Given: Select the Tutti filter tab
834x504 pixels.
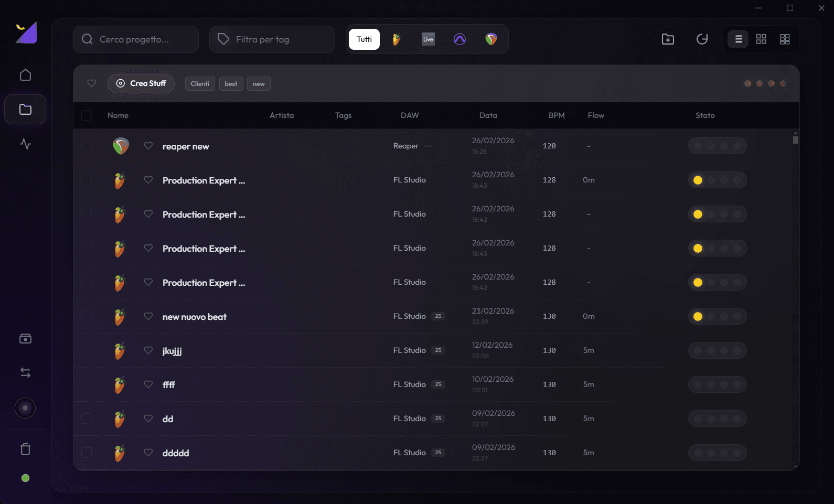Looking at the screenshot, I should 364,39.
